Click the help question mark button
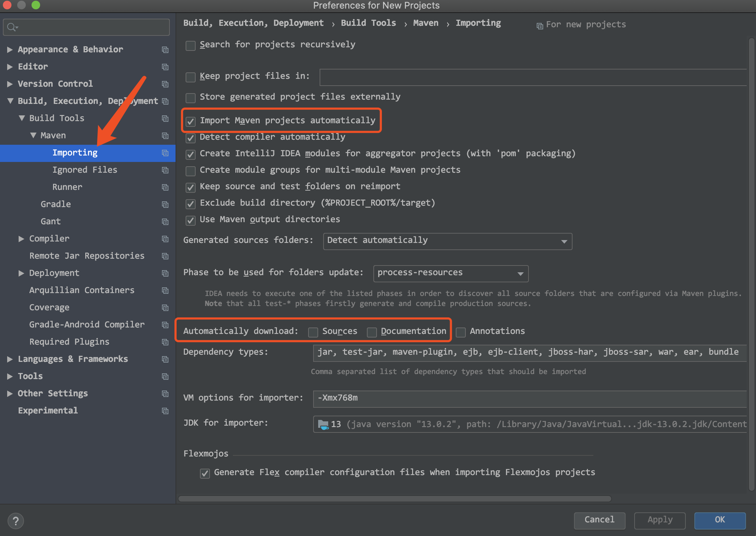Viewport: 756px width, 536px height. pyautogui.click(x=16, y=521)
